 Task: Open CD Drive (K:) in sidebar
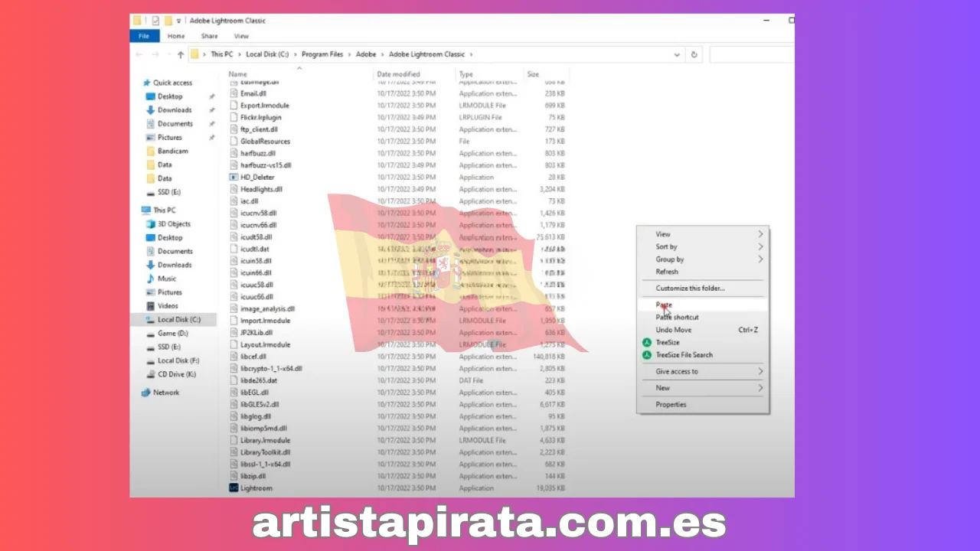171,374
